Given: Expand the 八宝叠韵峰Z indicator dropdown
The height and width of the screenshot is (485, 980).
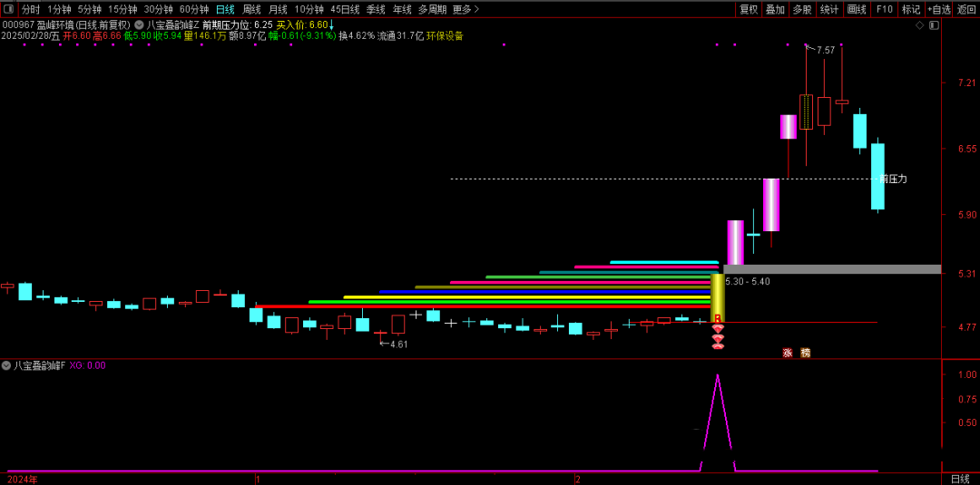Looking at the screenshot, I should pyautogui.click(x=139, y=25).
